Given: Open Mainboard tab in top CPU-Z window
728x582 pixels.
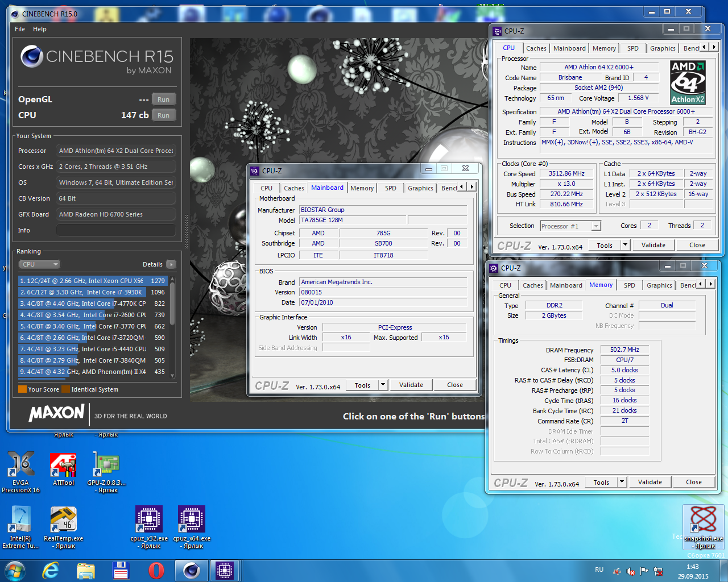Looking at the screenshot, I should click(x=569, y=48).
